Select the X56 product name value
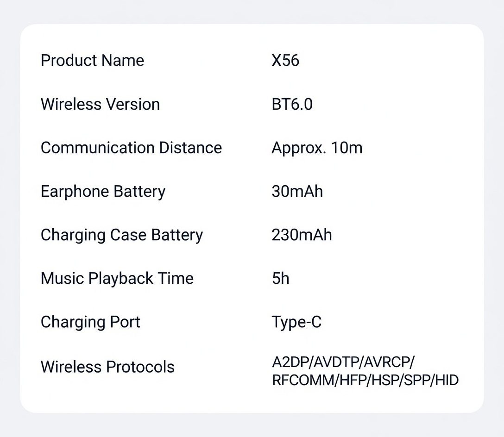The image size is (504, 437). point(285,61)
